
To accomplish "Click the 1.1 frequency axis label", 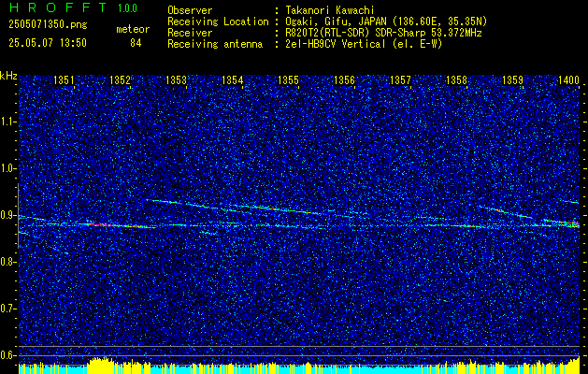I will 8,122.
